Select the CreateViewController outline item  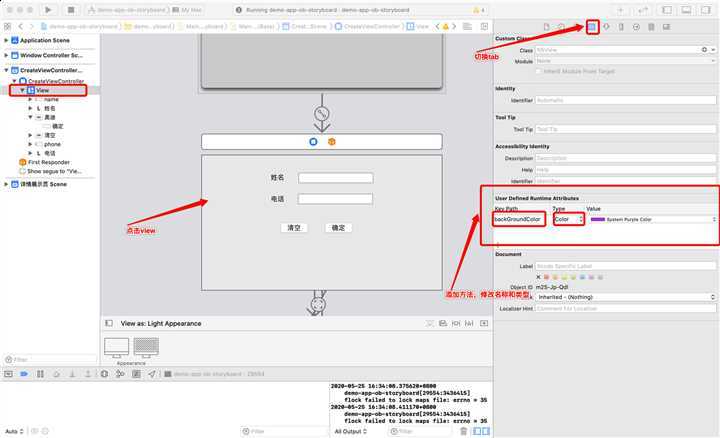coord(51,81)
